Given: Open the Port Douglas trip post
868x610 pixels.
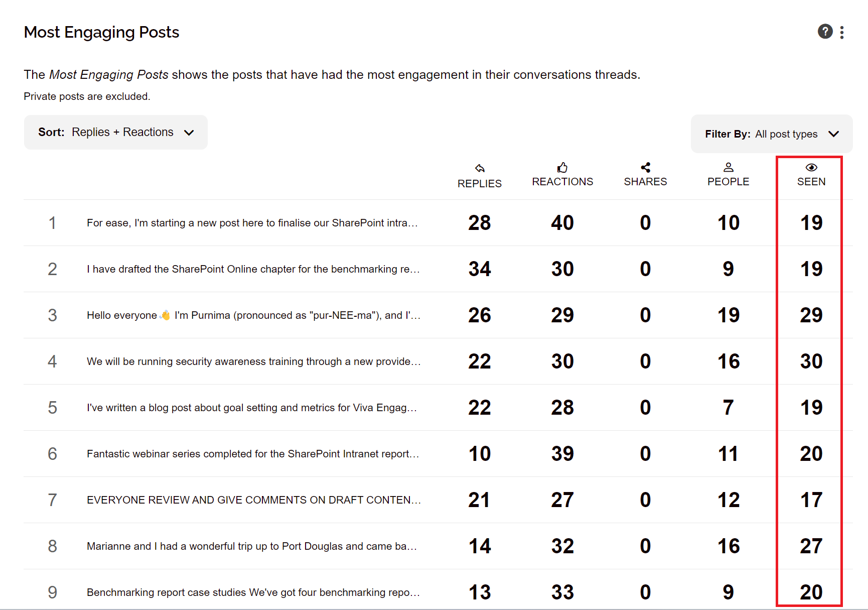Looking at the screenshot, I should [x=252, y=546].
